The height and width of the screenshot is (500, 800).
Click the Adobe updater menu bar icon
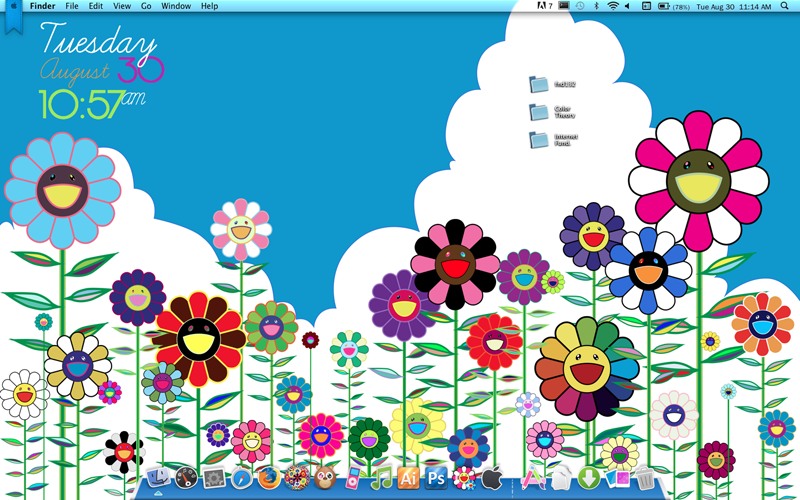545,6
